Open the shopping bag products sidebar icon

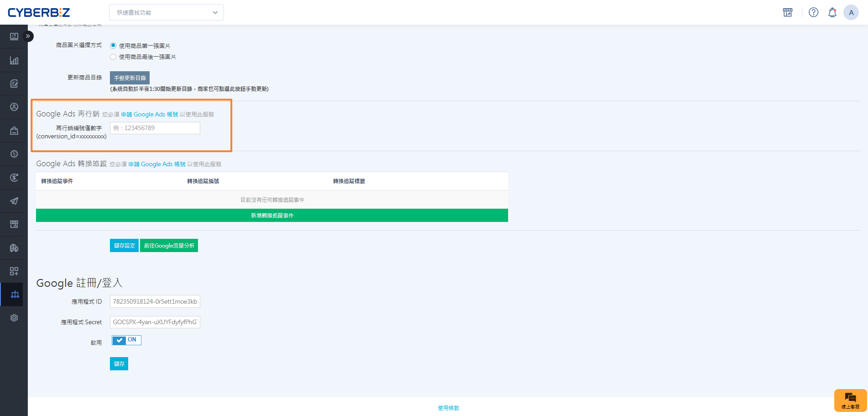point(14,131)
